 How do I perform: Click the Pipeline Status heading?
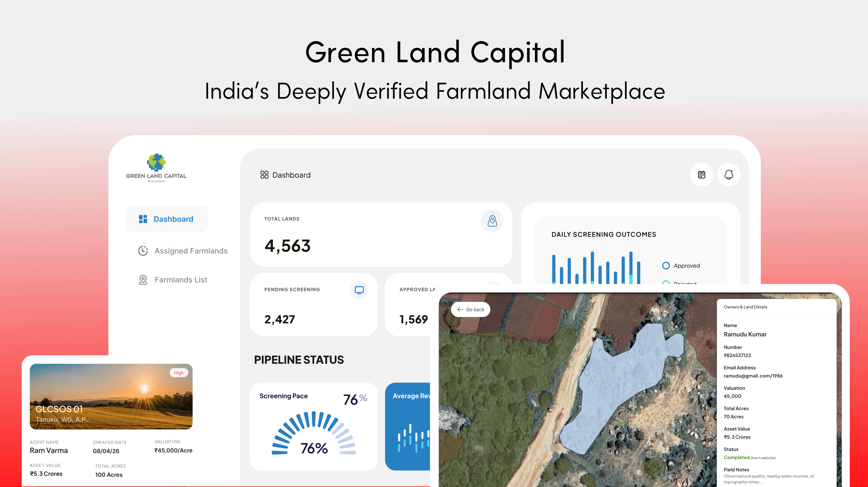299,360
